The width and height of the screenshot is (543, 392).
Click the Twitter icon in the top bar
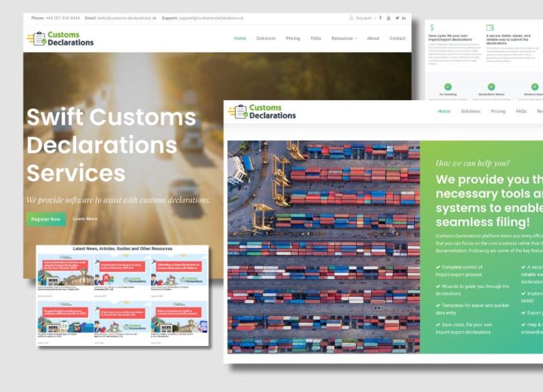pos(397,17)
